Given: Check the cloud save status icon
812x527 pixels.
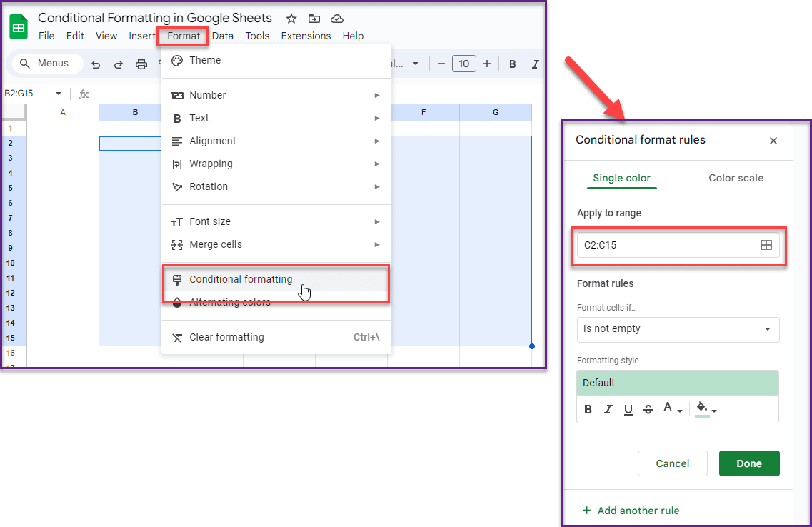Looking at the screenshot, I should pos(336,18).
